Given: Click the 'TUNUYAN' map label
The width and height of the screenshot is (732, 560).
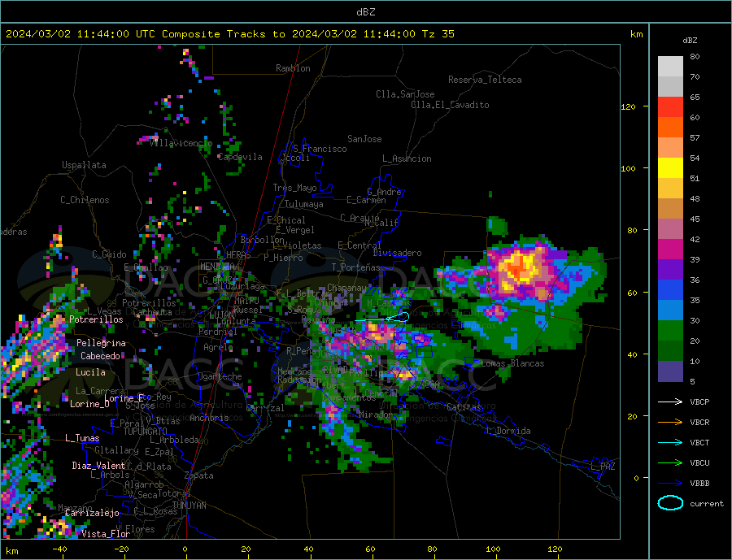Looking at the screenshot, I should pos(189,506).
